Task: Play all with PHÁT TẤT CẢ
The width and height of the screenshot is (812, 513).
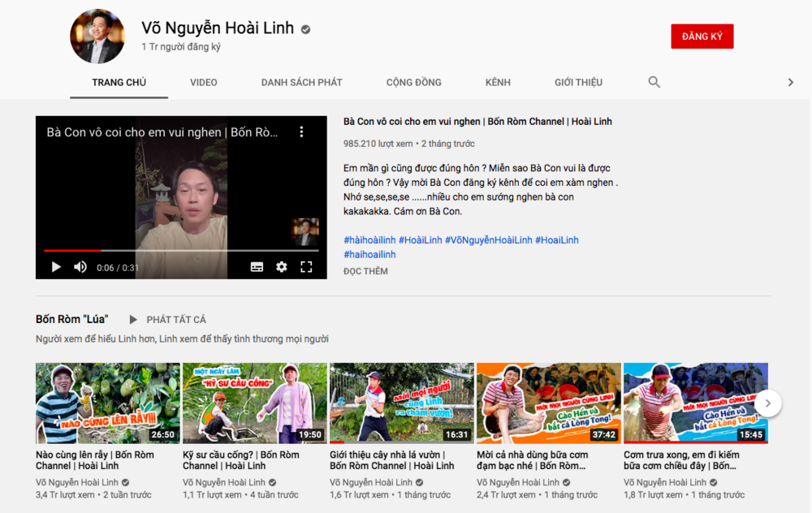Action: 168,320
